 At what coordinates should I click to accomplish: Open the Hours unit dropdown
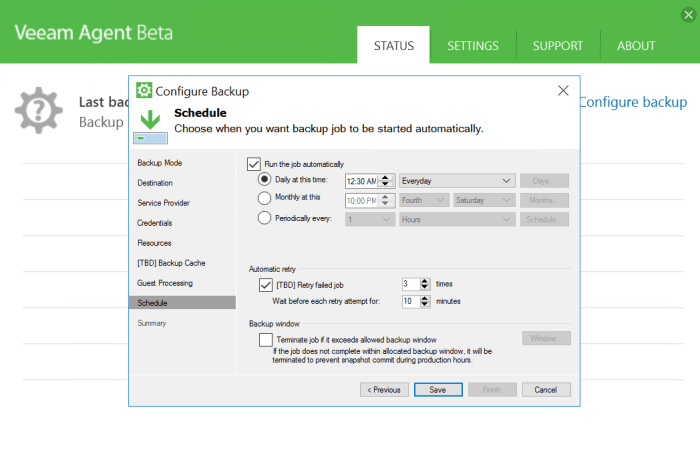point(457,219)
